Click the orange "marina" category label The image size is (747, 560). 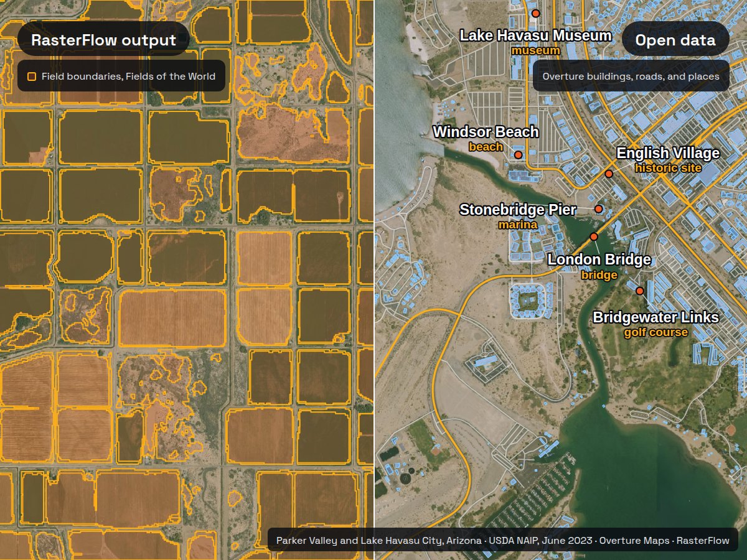pyautogui.click(x=518, y=225)
